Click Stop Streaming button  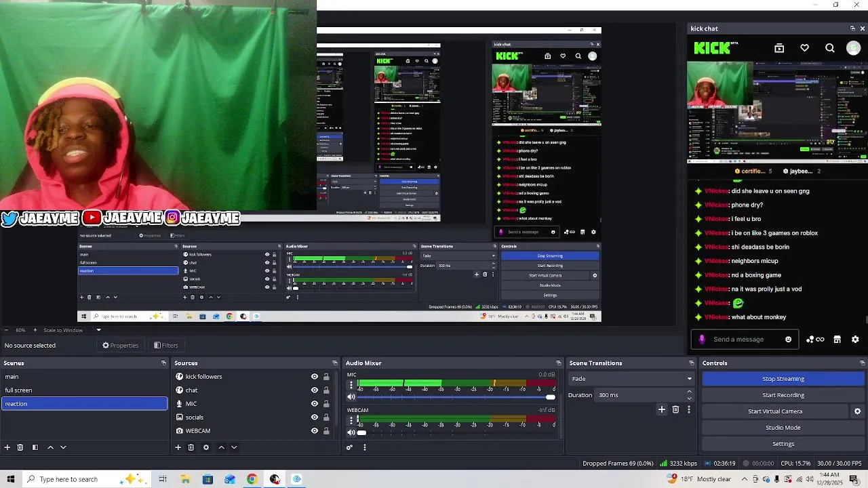point(783,379)
